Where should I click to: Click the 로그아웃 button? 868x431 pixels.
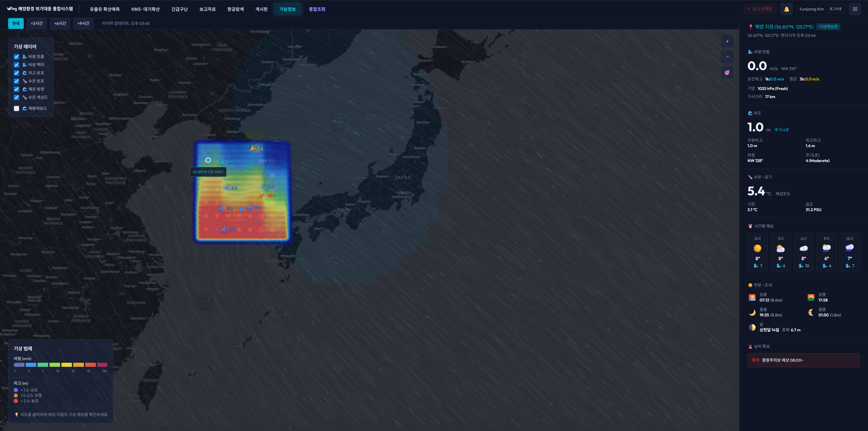835,9
